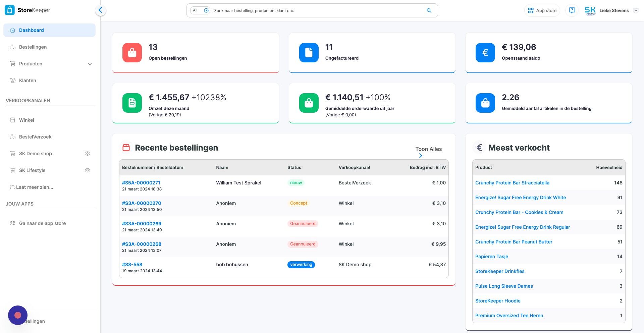Open order #S3A-00000269
Image resolution: width=644 pixels, height=333 pixels.
pyautogui.click(x=142, y=224)
